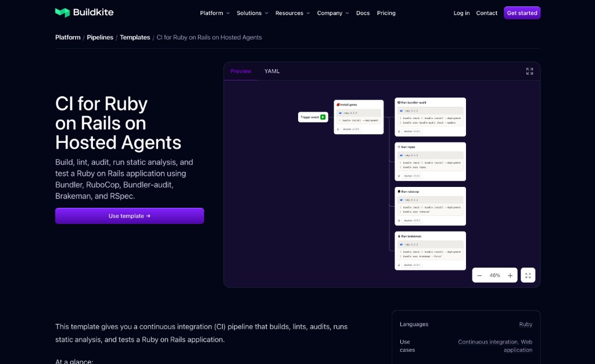
Task: Go to Templates in the breadcrumb
Action: [135, 37]
